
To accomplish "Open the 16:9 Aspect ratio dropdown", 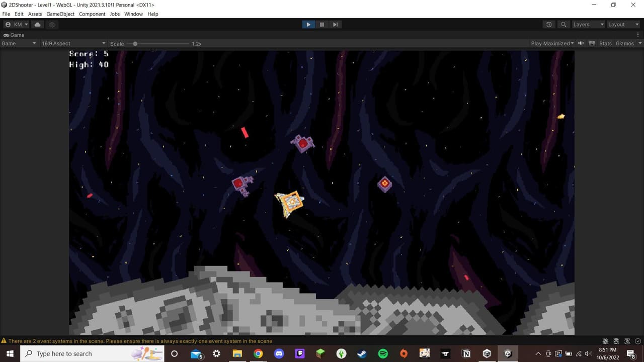I will click(x=73, y=43).
